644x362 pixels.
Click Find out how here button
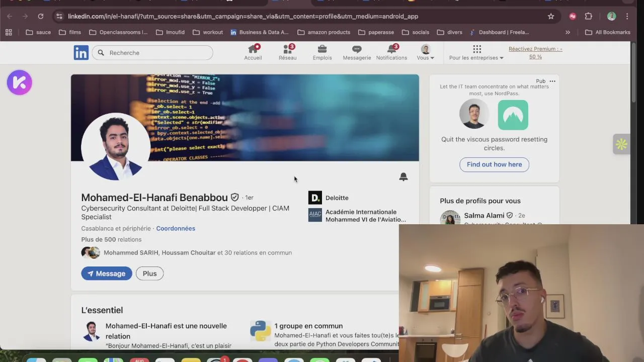coord(494,164)
